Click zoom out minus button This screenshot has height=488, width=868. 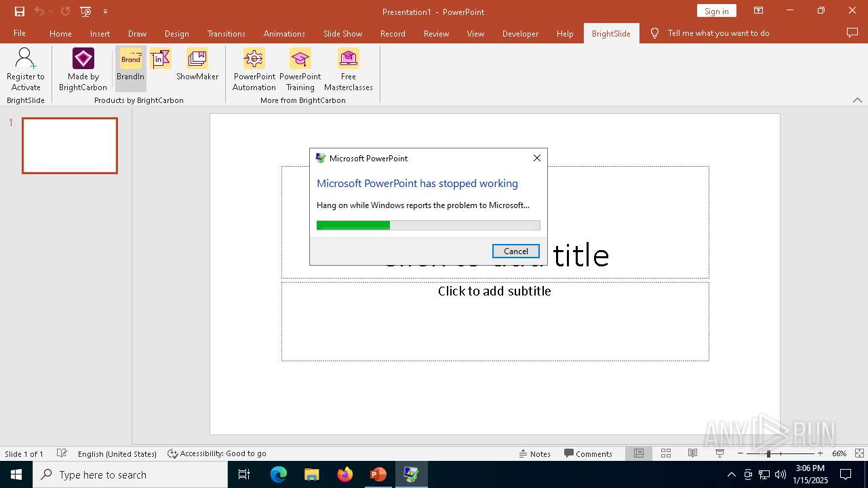click(740, 453)
